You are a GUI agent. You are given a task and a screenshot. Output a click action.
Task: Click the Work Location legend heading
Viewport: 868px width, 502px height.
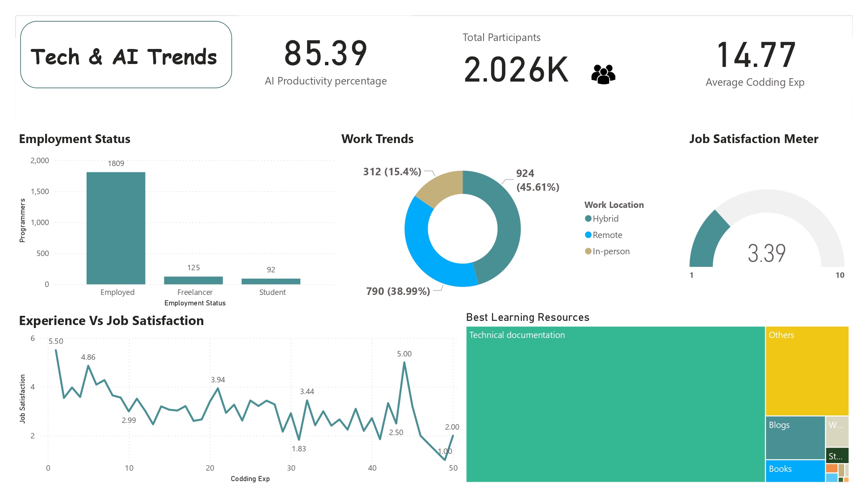614,205
